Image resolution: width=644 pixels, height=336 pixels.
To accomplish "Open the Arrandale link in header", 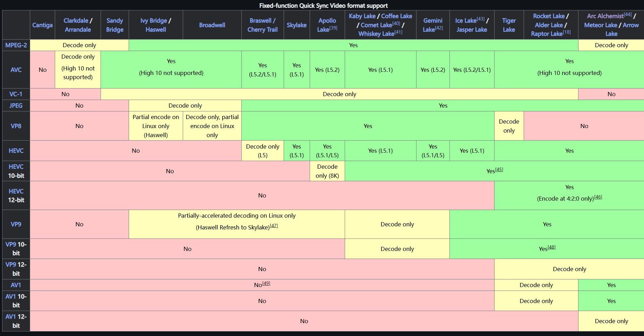I will 78,30.
